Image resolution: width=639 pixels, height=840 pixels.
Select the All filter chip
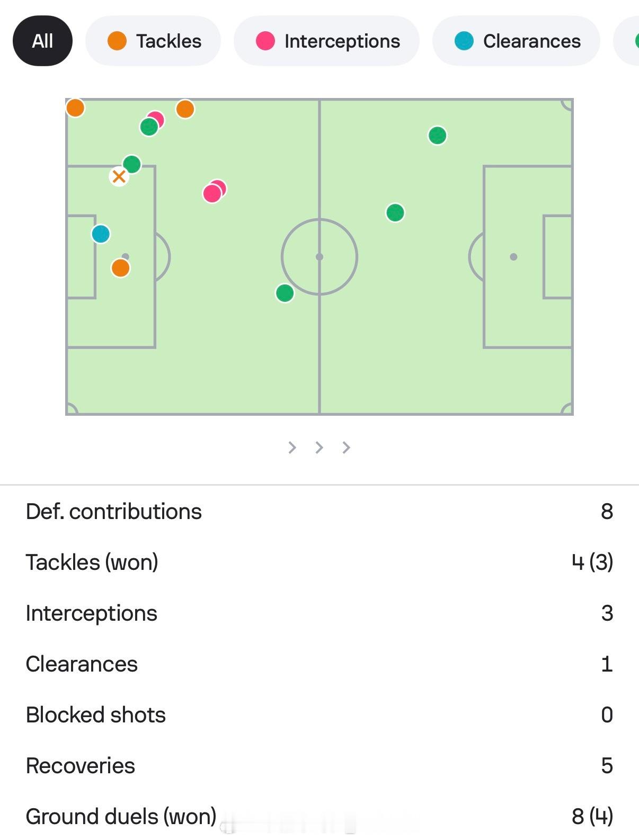pyautogui.click(x=42, y=41)
